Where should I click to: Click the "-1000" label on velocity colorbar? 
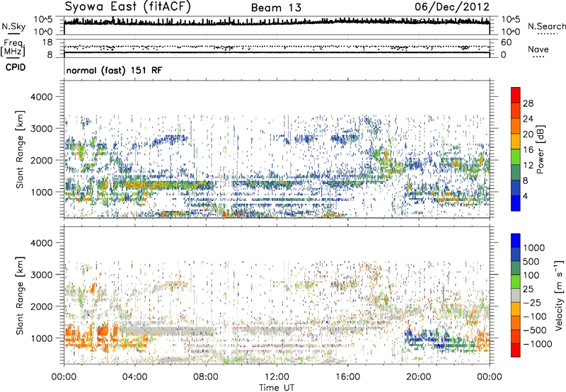[538, 344]
